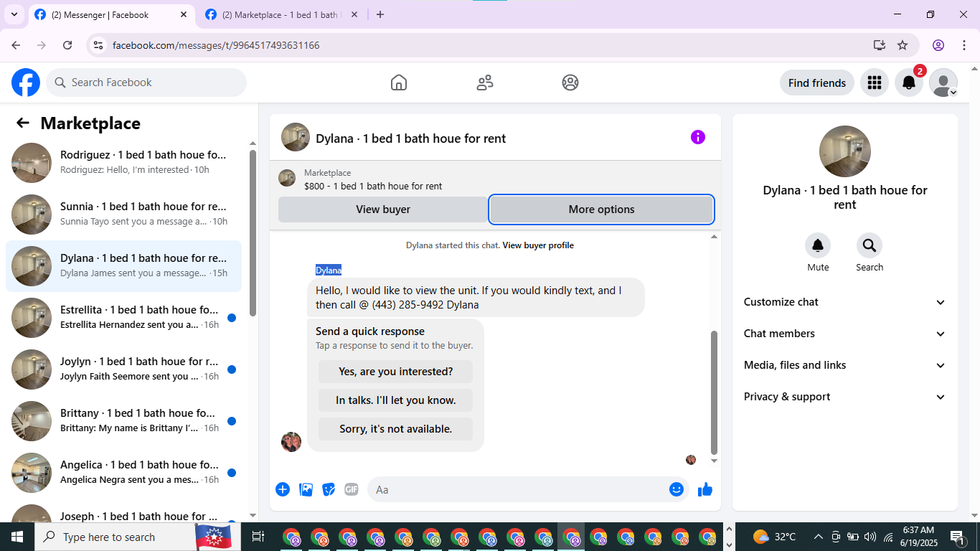Open the Joylyn conversation
980x551 pixels.
pyautogui.click(x=123, y=369)
